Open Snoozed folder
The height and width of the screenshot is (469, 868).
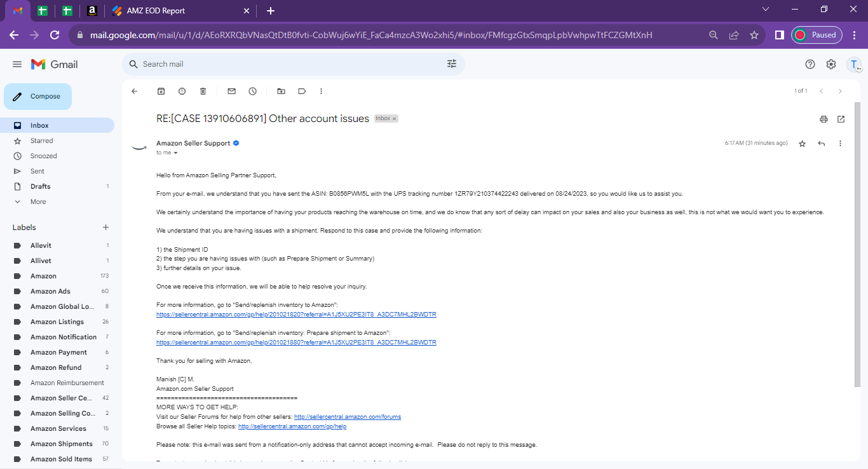point(57,156)
